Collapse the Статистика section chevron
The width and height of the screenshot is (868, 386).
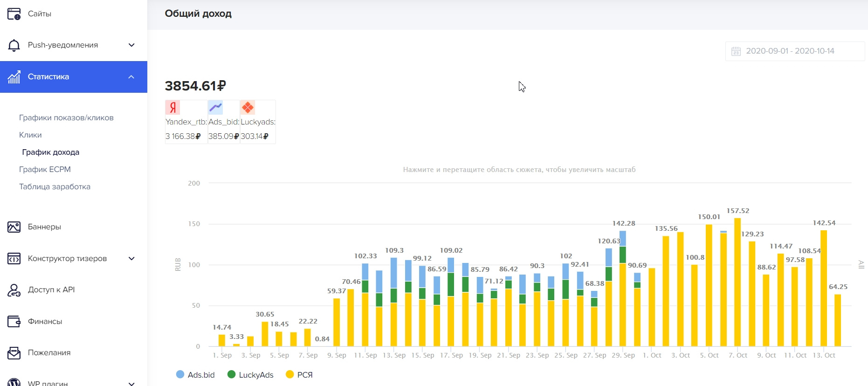131,77
